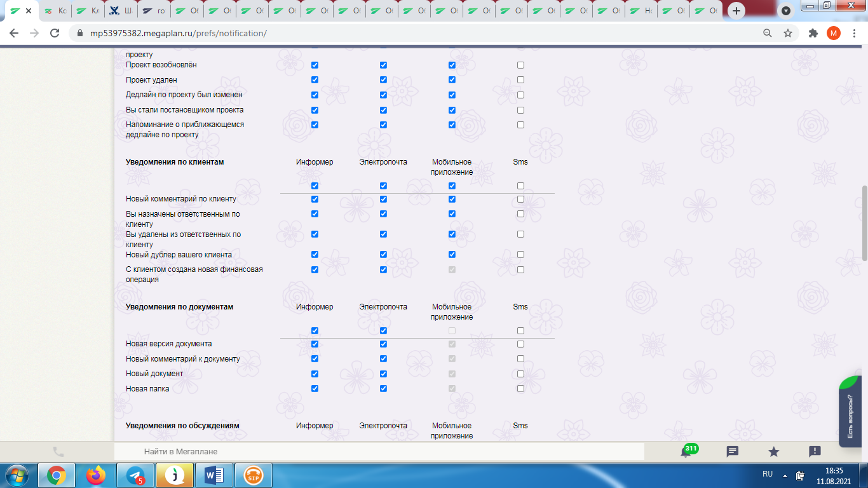The image size is (868, 488).
Task: Open the Windows Start button
Action: coord(17,475)
